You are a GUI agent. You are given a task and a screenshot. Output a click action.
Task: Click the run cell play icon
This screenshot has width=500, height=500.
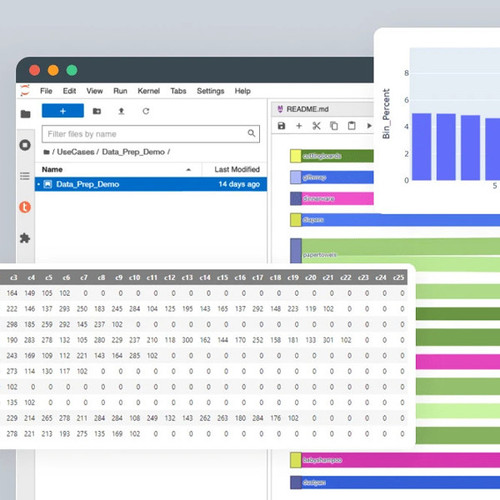(369, 126)
